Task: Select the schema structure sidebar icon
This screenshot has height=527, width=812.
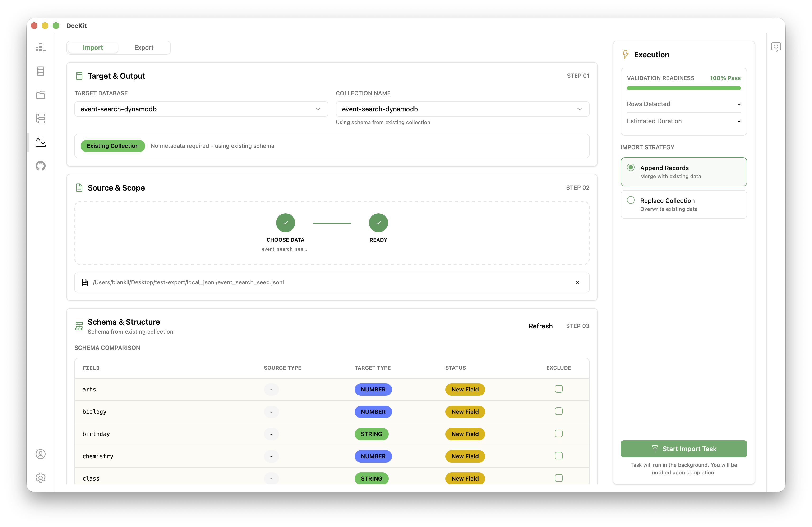Action: [x=40, y=118]
